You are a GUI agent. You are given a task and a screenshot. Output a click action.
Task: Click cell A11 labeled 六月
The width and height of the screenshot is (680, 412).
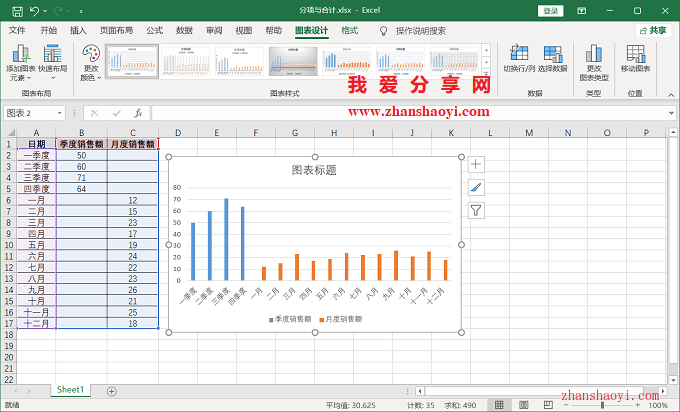coord(36,256)
